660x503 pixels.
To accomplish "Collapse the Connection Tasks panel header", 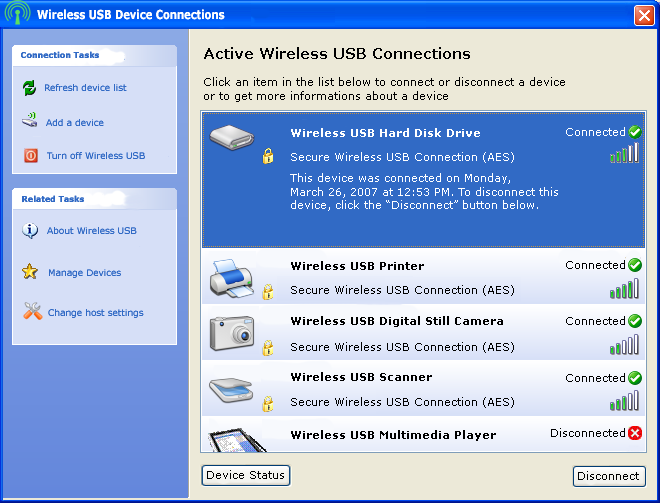I will [94, 55].
